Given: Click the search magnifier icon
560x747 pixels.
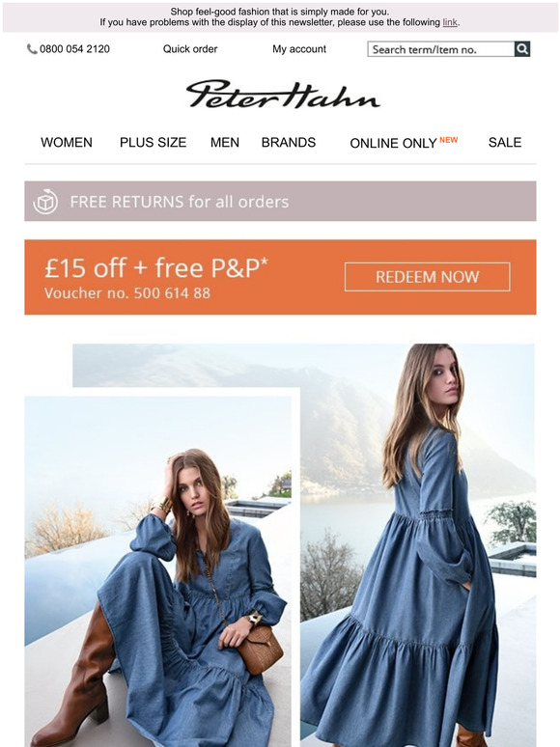Looking at the screenshot, I should tap(522, 49).
